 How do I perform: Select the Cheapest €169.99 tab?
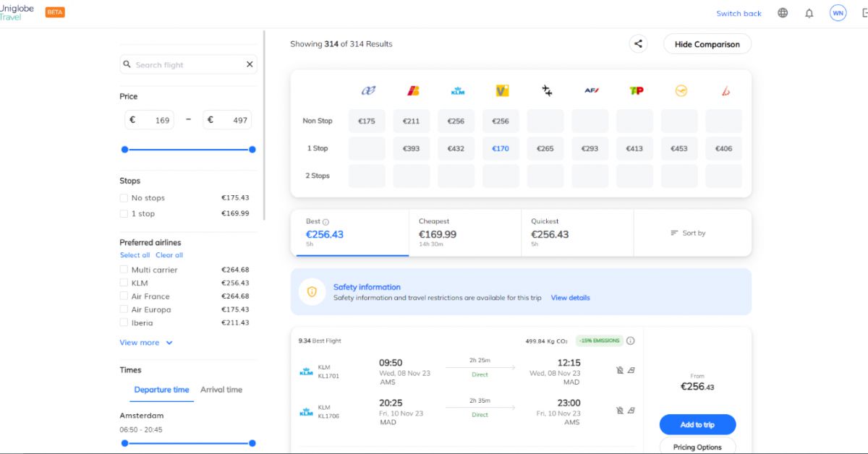464,233
